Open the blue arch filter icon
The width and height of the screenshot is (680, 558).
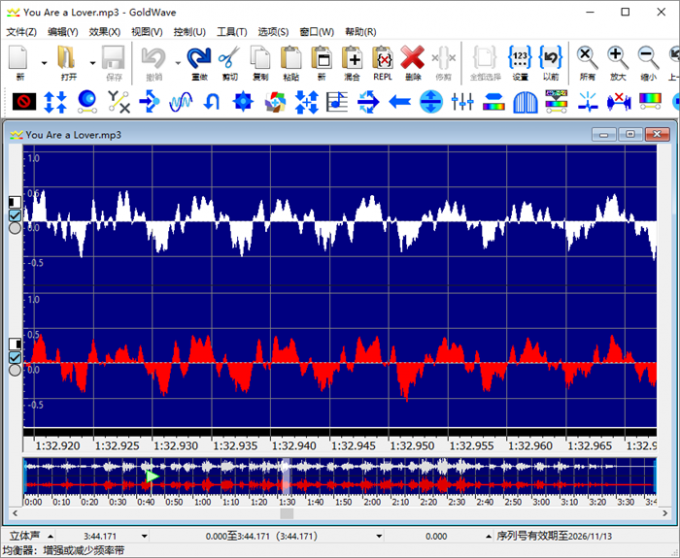click(x=525, y=102)
